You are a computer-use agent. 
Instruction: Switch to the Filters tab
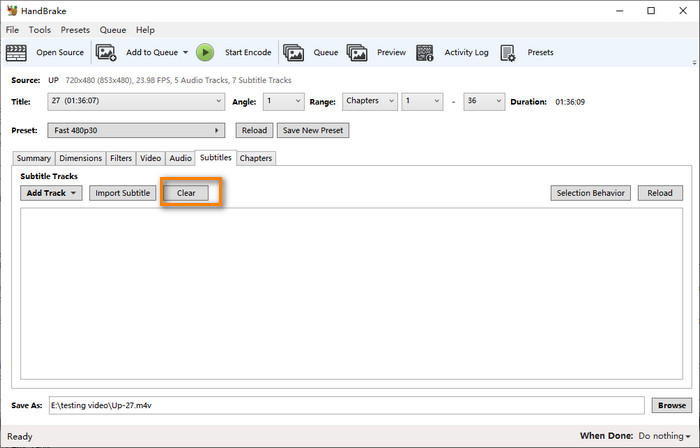[121, 158]
